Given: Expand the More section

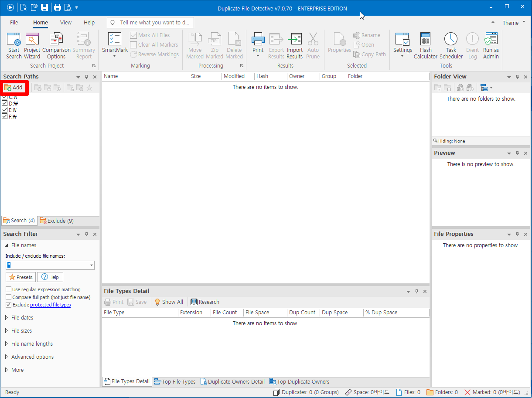Looking at the screenshot, I should click(x=7, y=370).
